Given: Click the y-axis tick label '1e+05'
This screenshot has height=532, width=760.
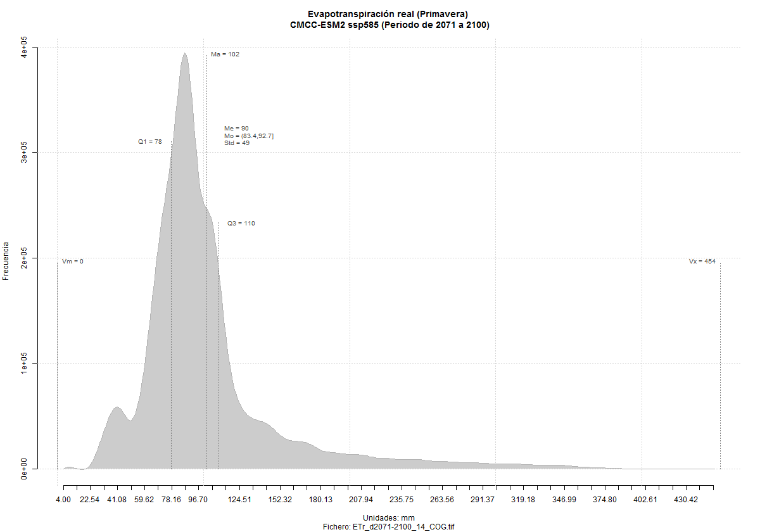Looking at the screenshot, I should tap(25, 364).
